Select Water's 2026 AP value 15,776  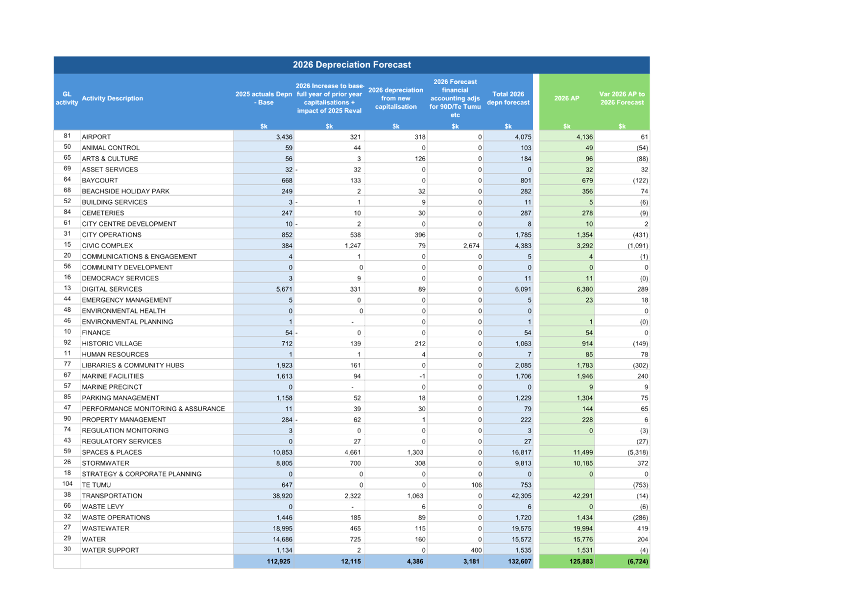click(x=582, y=539)
